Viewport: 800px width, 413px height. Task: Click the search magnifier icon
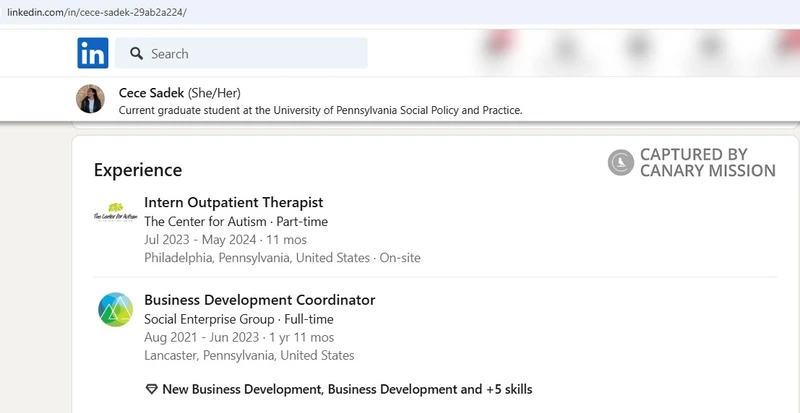(x=136, y=54)
